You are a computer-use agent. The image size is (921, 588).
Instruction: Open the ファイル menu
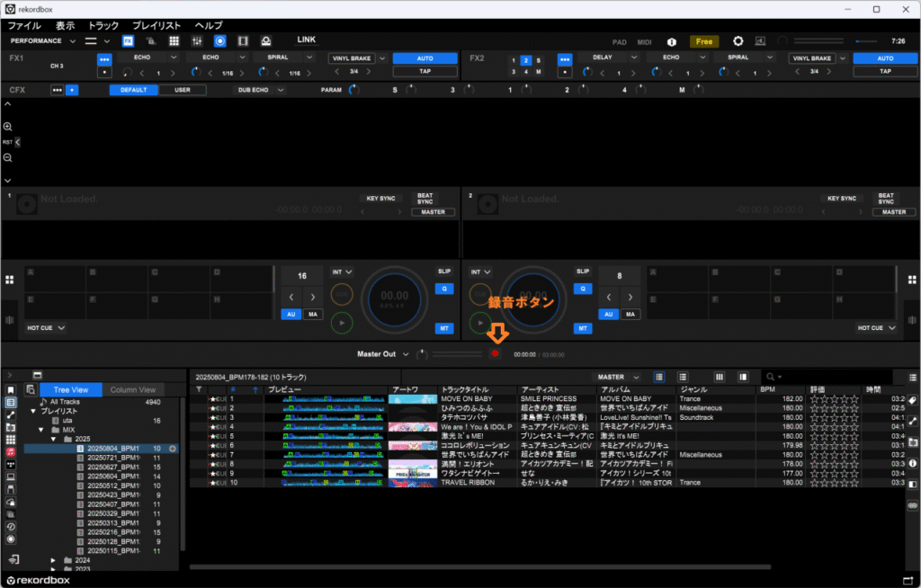(24, 25)
